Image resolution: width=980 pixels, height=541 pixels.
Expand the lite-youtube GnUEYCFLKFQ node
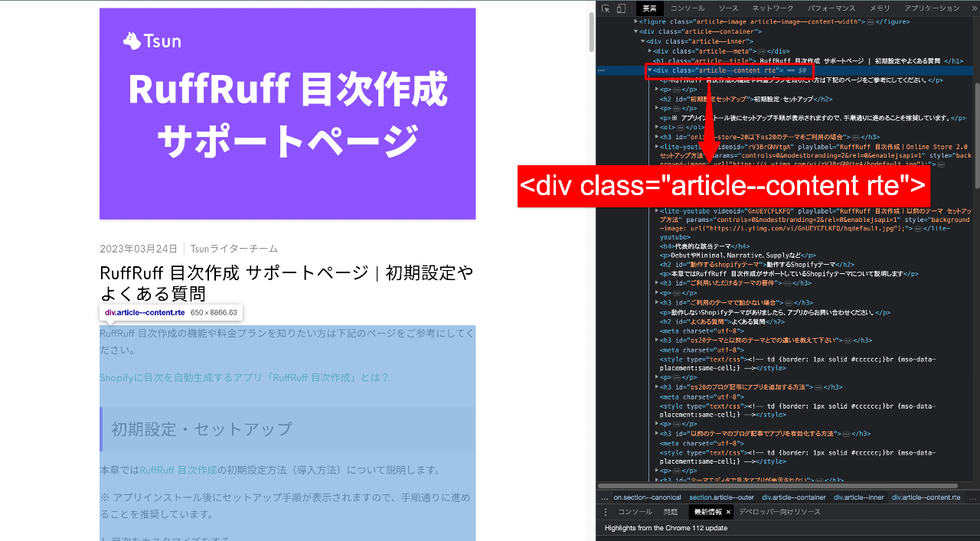657,210
